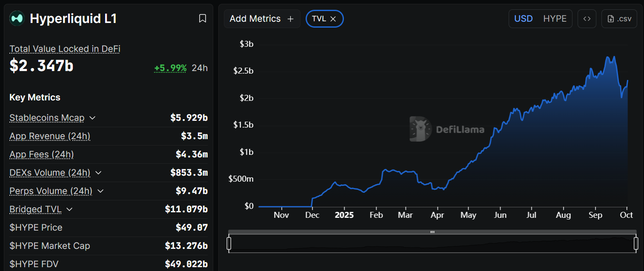Click the App Revenue (24h) label

(x=50, y=136)
